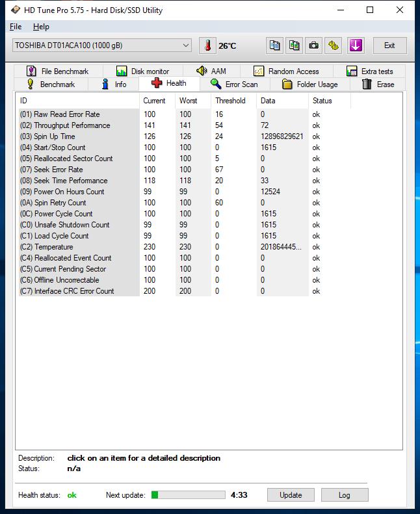Image resolution: width=420 pixels, height=514 pixels.
Task: Sort by the ID column header
Action: coord(78,101)
